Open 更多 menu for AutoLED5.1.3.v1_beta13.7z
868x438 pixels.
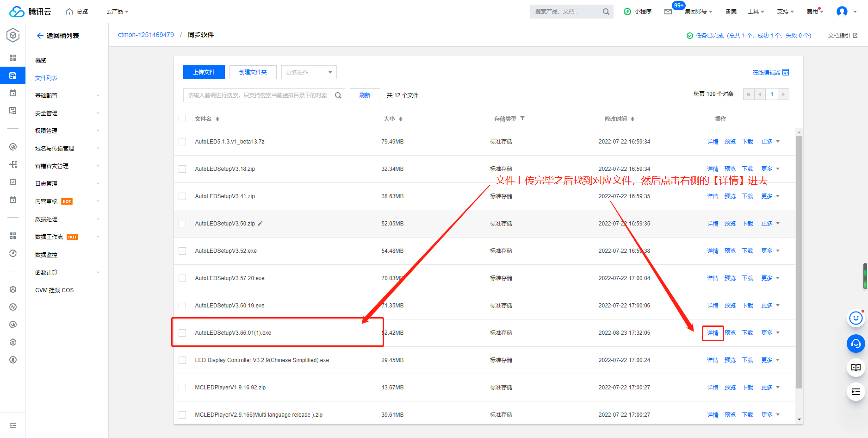click(770, 142)
